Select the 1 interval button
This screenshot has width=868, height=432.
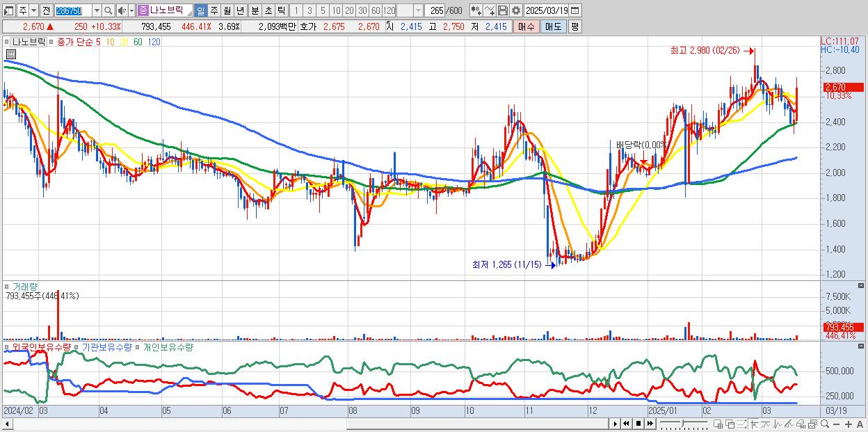[296, 10]
